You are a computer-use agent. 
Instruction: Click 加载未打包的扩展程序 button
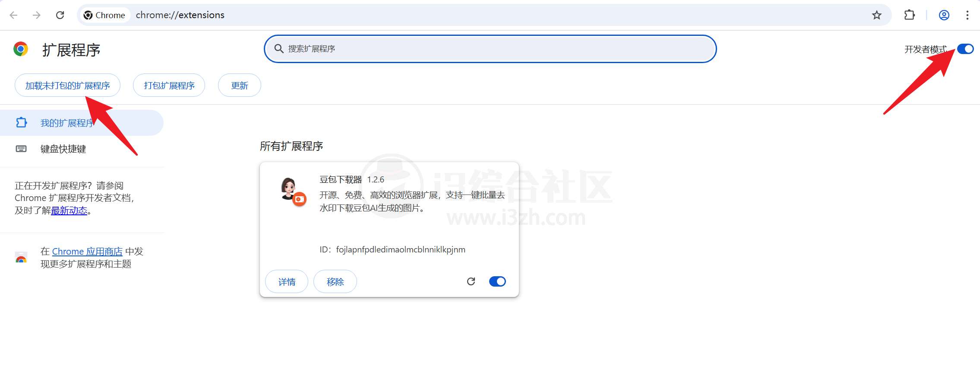[67, 85]
